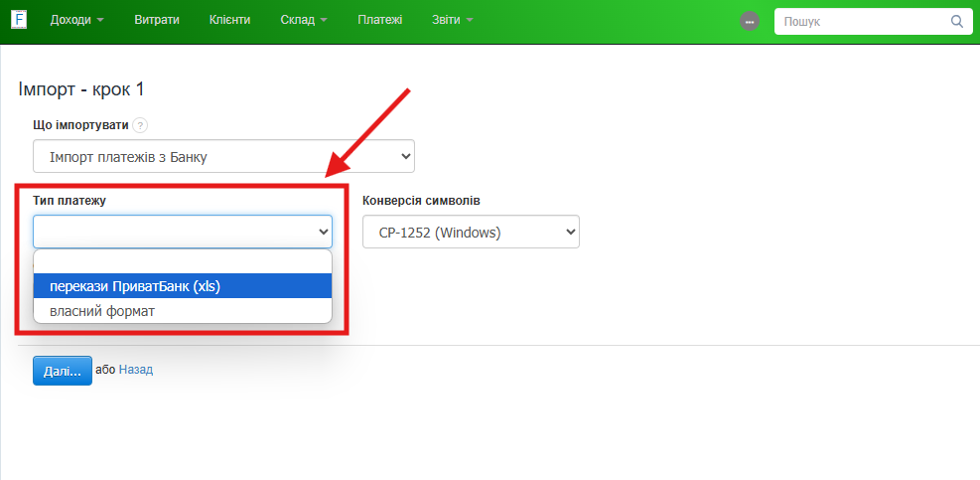Navigate to the Платежі section
Screen dimensions: 980x480
[380, 20]
